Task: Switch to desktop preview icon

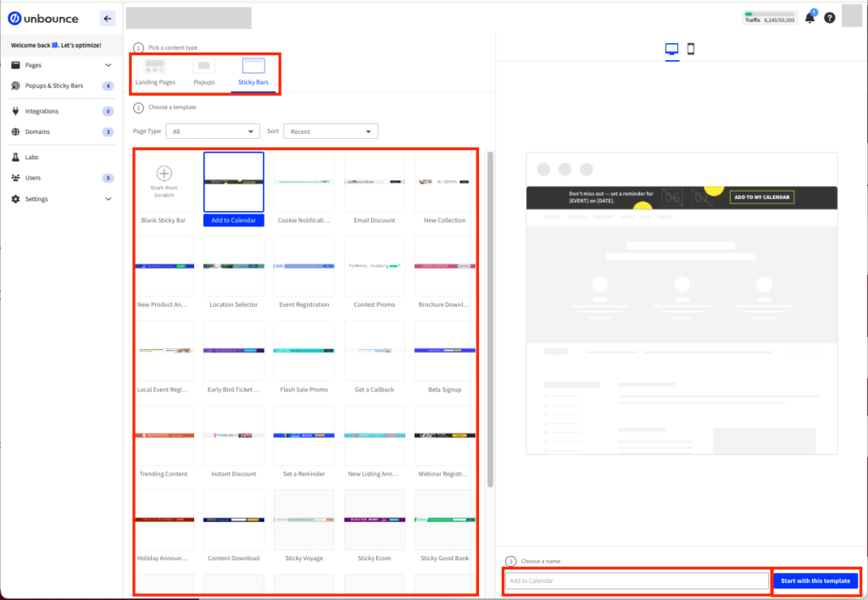Action: [x=672, y=49]
